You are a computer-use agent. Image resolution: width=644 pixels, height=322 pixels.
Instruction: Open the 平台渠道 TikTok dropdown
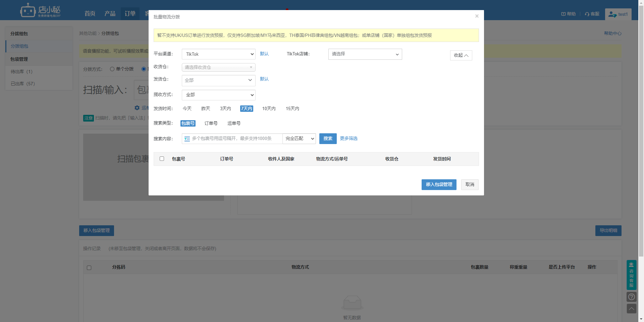pyautogui.click(x=218, y=54)
